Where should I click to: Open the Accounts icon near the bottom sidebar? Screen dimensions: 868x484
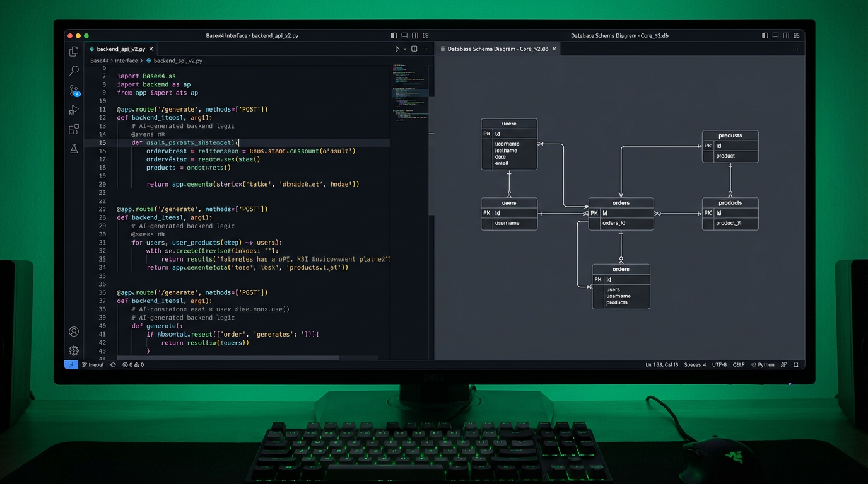74,331
